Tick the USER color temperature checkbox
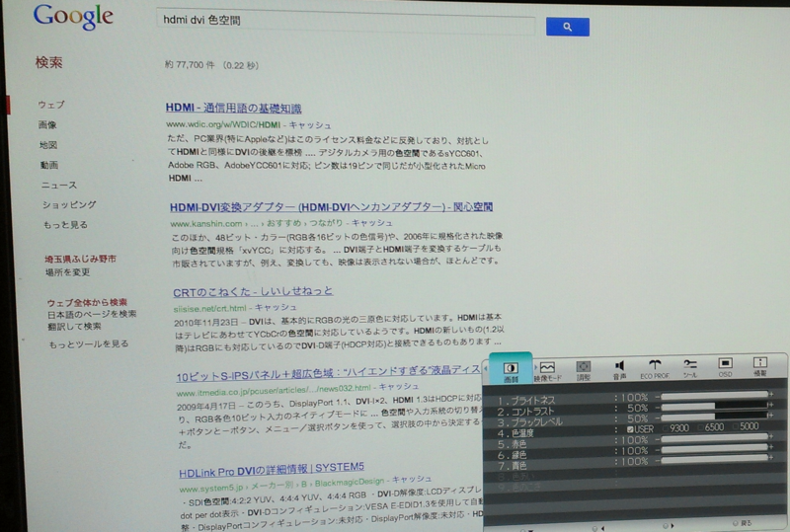This screenshot has width=790, height=532. coord(630,429)
